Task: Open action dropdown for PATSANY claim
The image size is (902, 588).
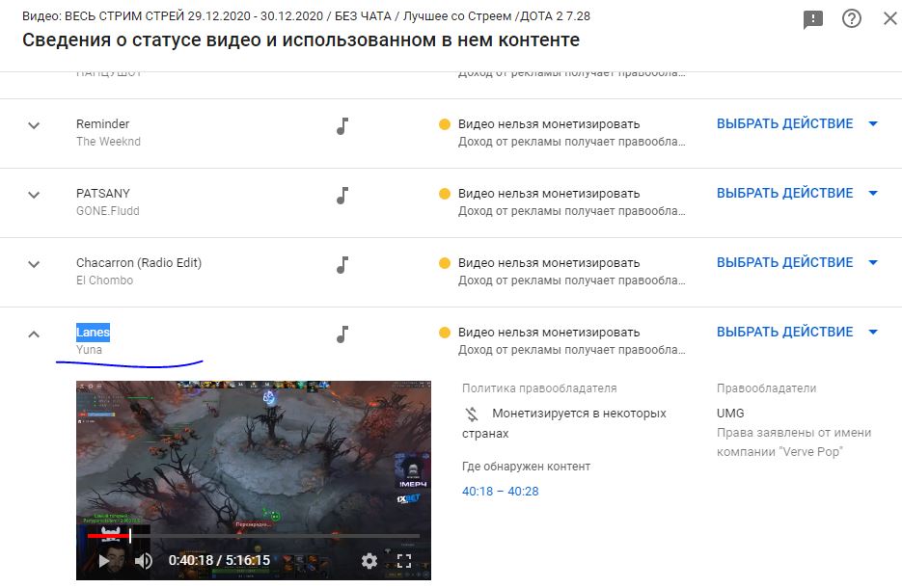Action: point(797,193)
